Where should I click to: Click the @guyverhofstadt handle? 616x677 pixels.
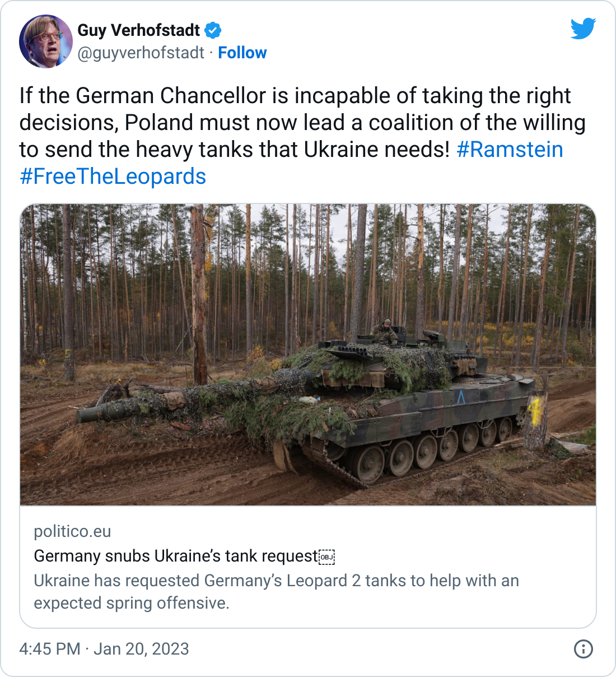click(x=141, y=53)
